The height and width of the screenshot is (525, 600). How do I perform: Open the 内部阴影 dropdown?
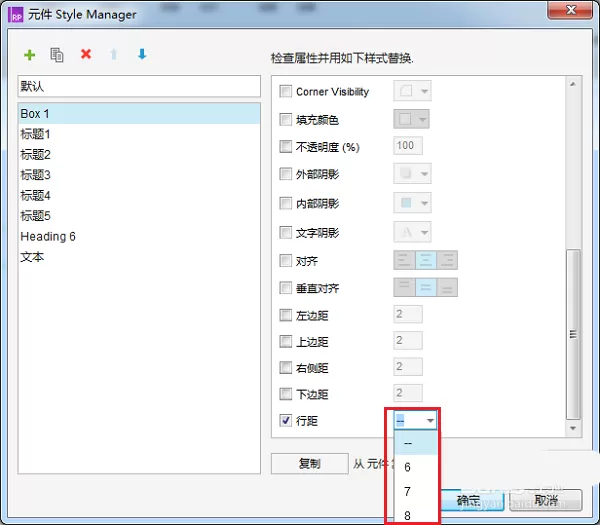point(412,203)
